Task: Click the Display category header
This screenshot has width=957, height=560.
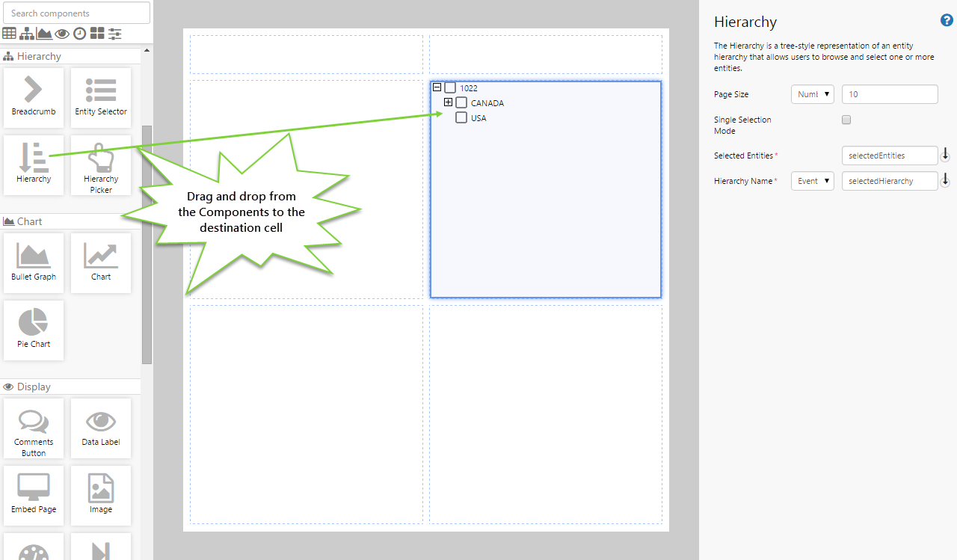Action: (34, 387)
